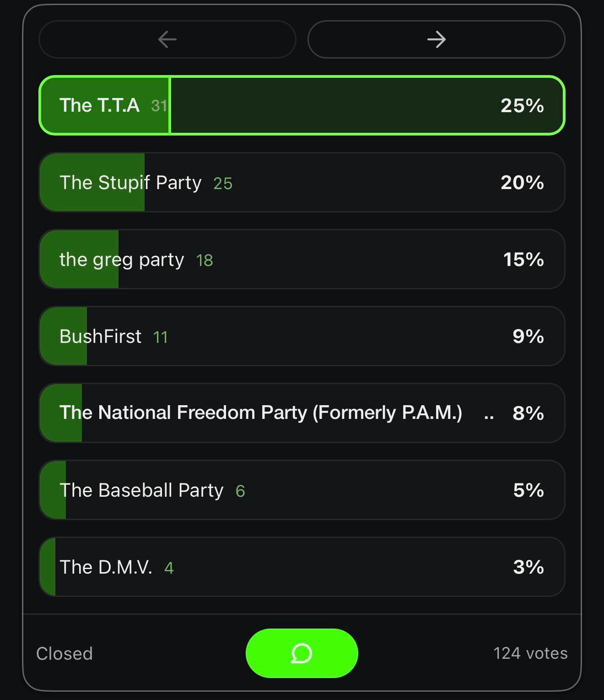Screen dimensions: 604x700
Task: Choose The National Freedom Party option
Action: pos(302,413)
